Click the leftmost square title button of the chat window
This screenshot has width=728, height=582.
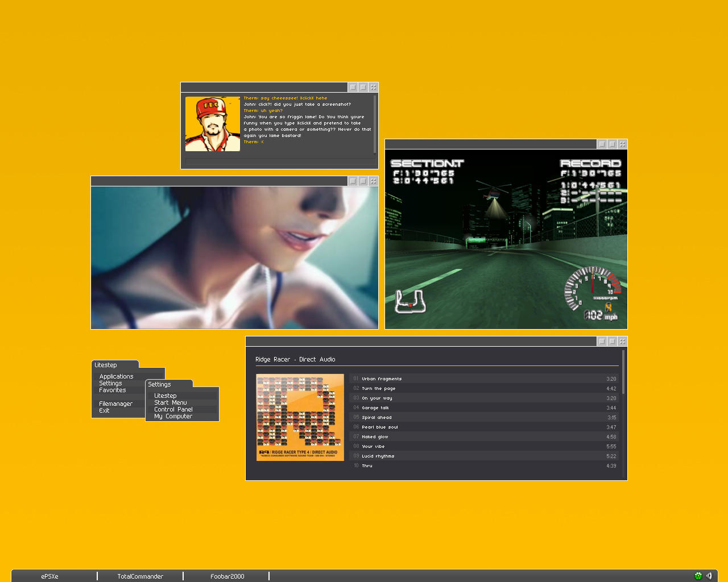353,87
